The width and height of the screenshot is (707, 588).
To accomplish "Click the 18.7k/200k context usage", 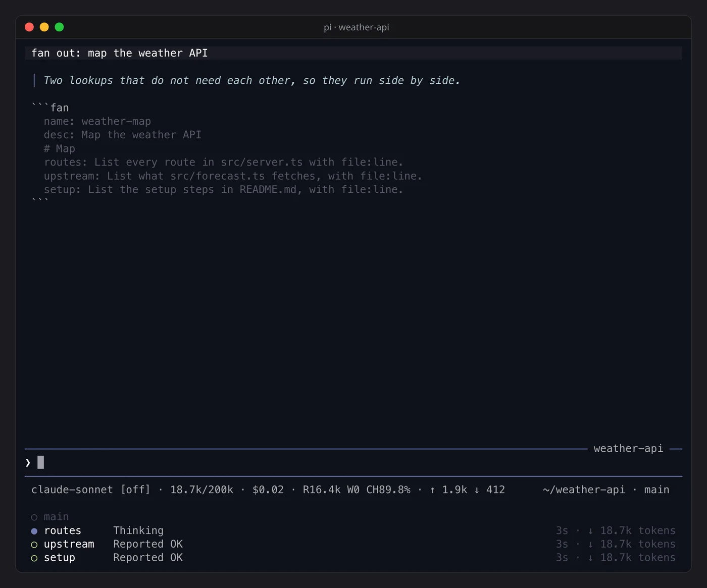I will pyautogui.click(x=202, y=490).
